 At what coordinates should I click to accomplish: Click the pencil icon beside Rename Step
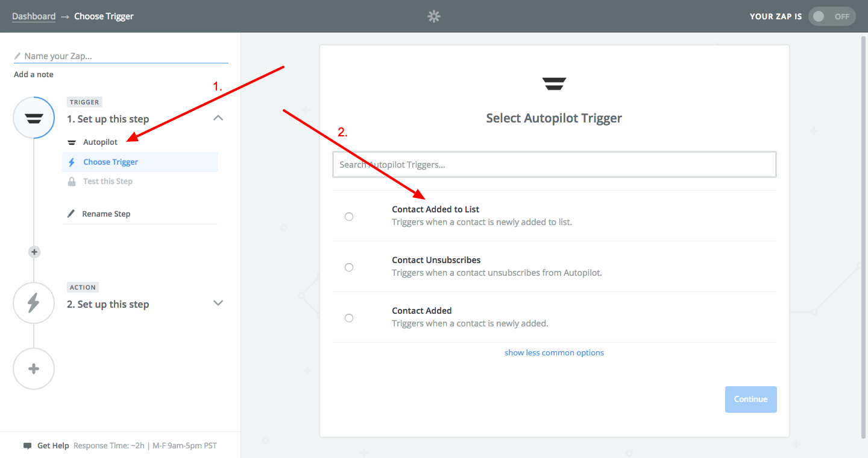pyautogui.click(x=71, y=214)
